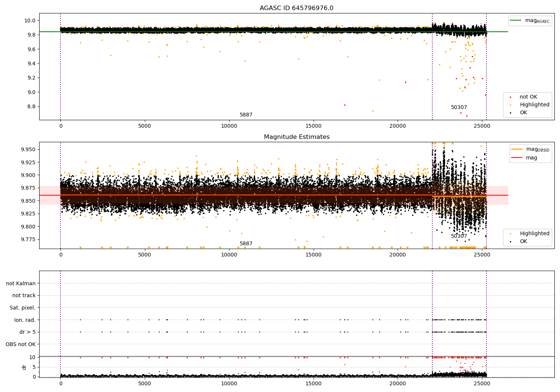Viewport: 560px width, 392px height.
Task: Click the 'dr > 5' axis label
Action: pyautogui.click(x=28, y=332)
